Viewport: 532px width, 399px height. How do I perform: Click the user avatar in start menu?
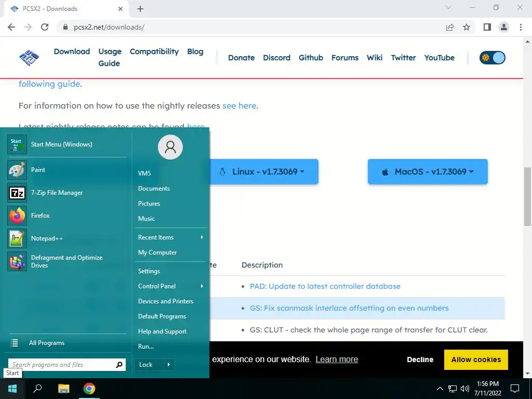click(170, 147)
